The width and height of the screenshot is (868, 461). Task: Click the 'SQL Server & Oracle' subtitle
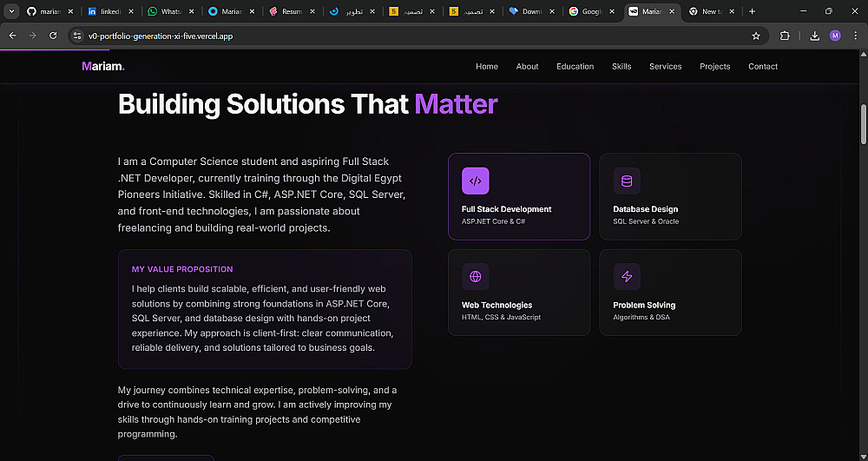click(646, 221)
